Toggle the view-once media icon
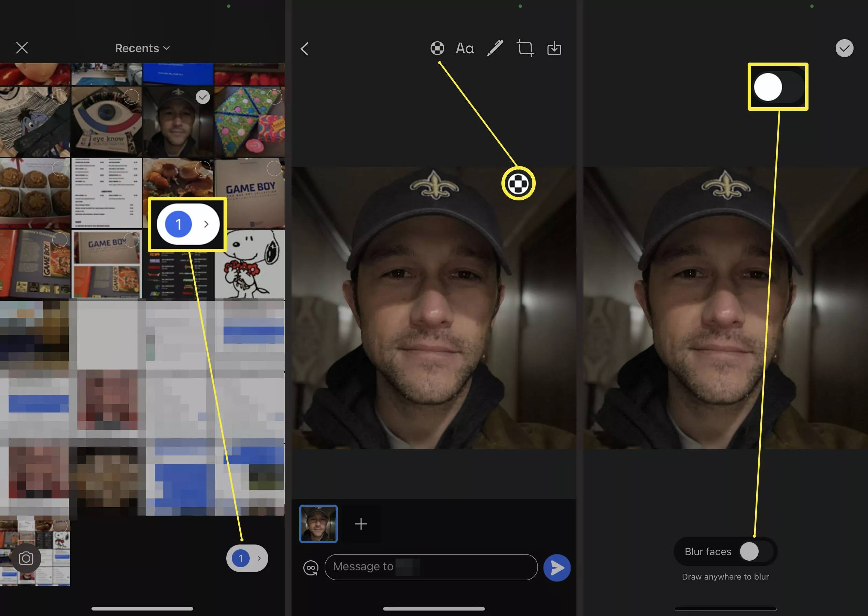Screen dimensions: 868x616 pyautogui.click(x=311, y=568)
